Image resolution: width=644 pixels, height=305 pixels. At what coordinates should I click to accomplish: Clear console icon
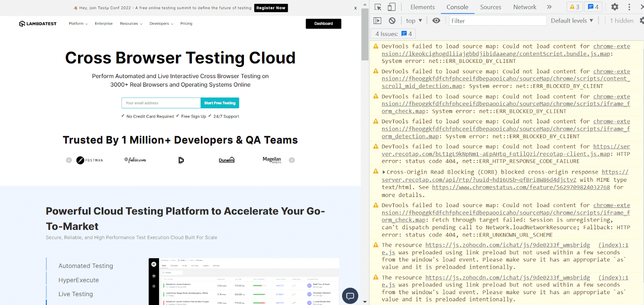(392, 21)
